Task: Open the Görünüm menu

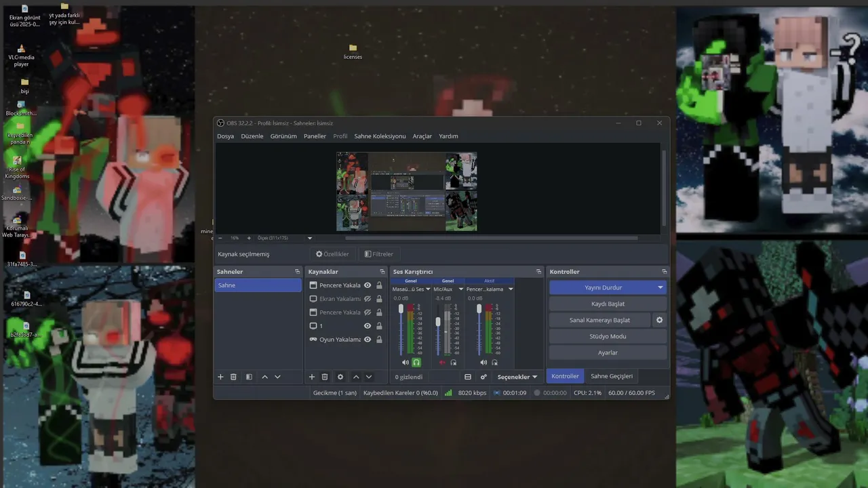Action: coord(283,136)
